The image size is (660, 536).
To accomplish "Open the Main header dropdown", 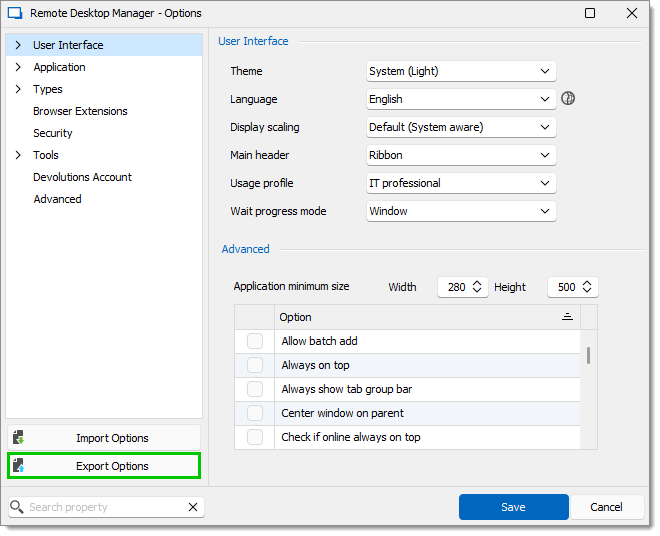I will [461, 155].
